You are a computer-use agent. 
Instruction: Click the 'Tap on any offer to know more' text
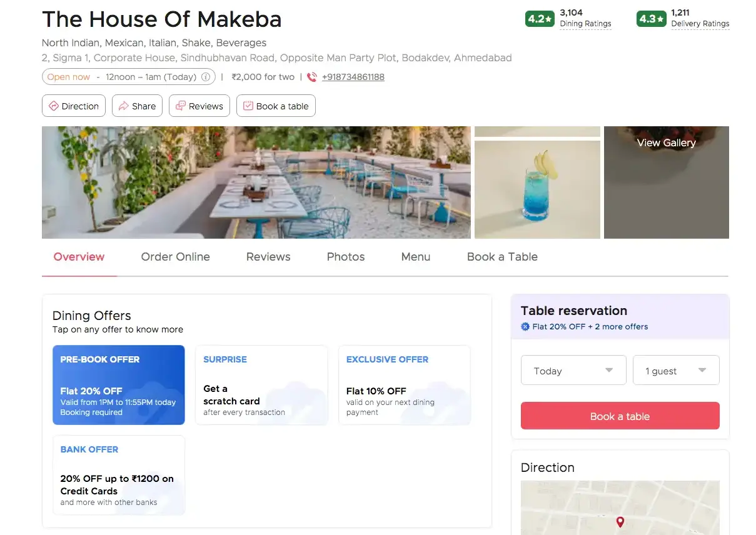pyautogui.click(x=118, y=329)
